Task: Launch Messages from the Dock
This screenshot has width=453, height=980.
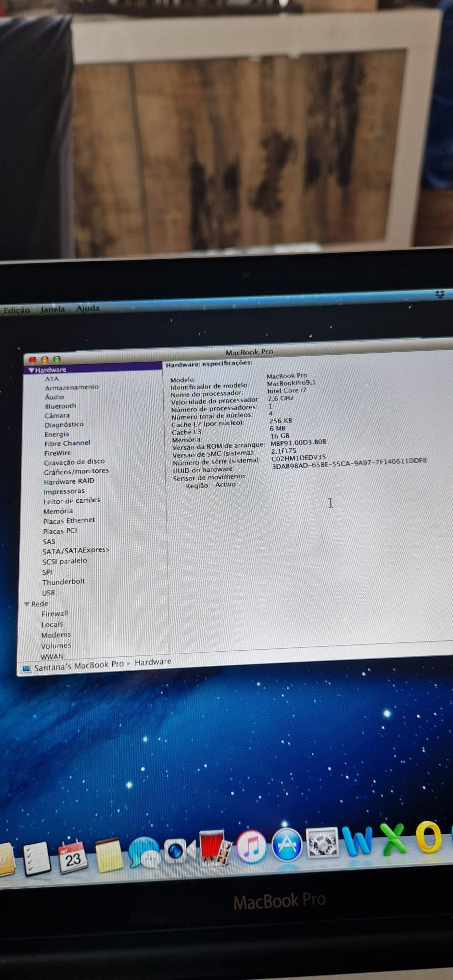Action: point(144,853)
